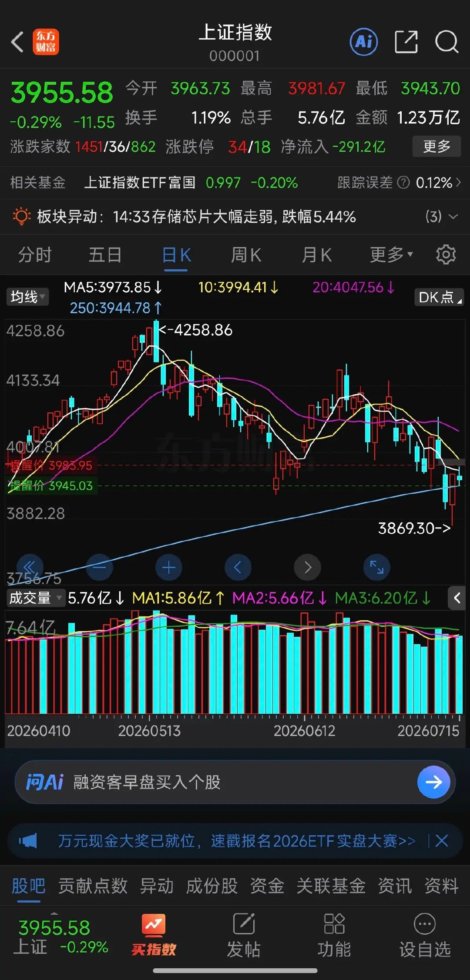
Task: Tap 融资客早盘买入个股 AI input field
Action: click(235, 782)
